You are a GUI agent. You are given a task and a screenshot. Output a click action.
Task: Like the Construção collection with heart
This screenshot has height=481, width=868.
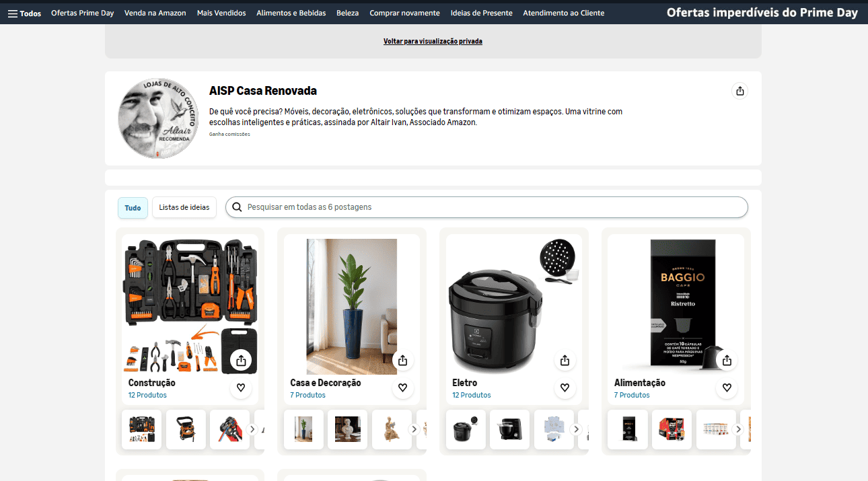(241, 387)
